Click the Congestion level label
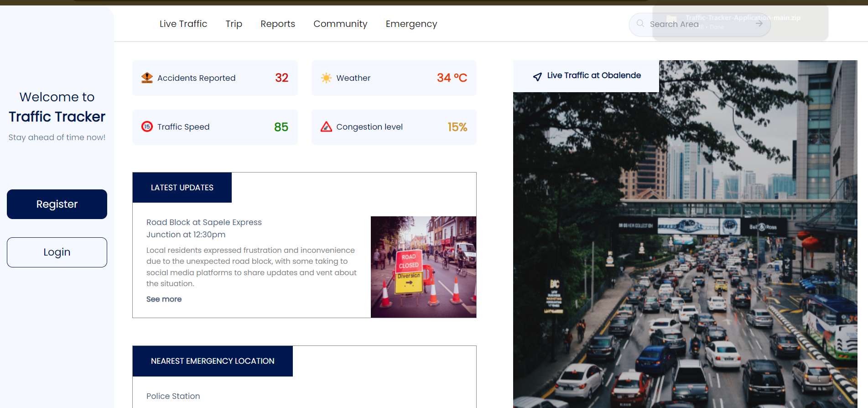The width and height of the screenshot is (868, 408). (369, 127)
